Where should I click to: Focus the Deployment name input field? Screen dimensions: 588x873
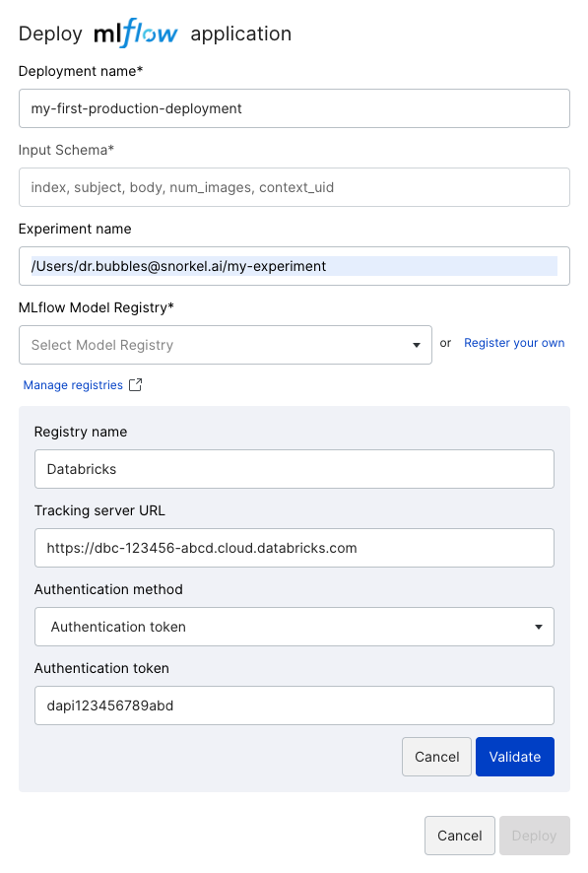(x=294, y=108)
